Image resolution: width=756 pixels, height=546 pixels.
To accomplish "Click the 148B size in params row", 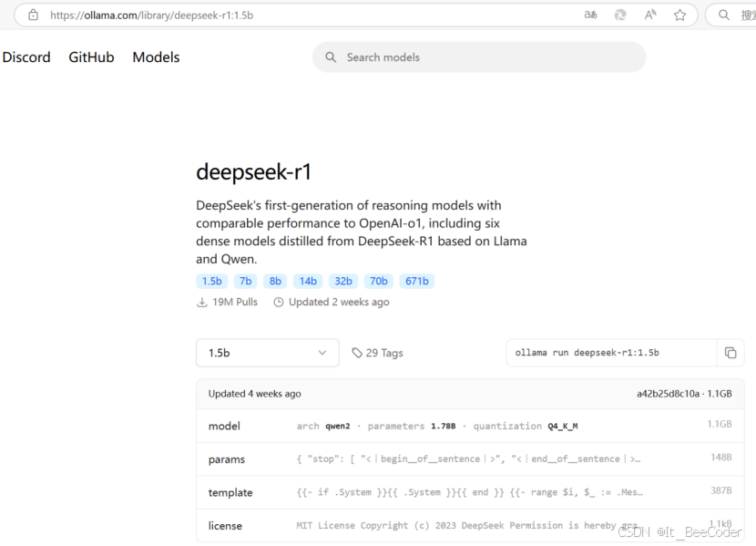I will click(720, 458).
